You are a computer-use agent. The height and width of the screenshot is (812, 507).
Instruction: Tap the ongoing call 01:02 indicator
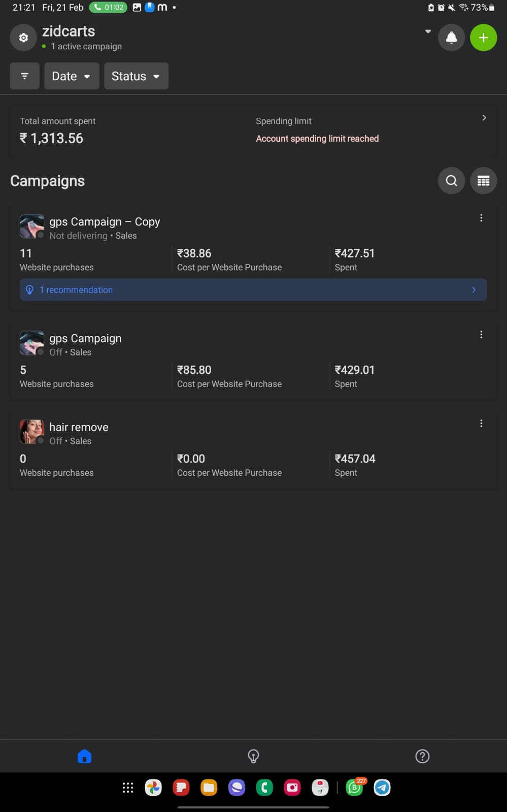(108, 7)
